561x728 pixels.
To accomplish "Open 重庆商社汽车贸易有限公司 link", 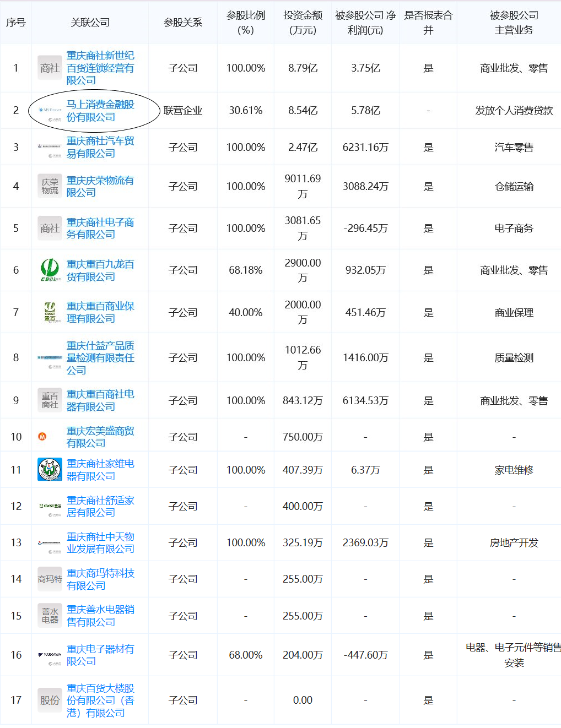I will click(100, 147).
